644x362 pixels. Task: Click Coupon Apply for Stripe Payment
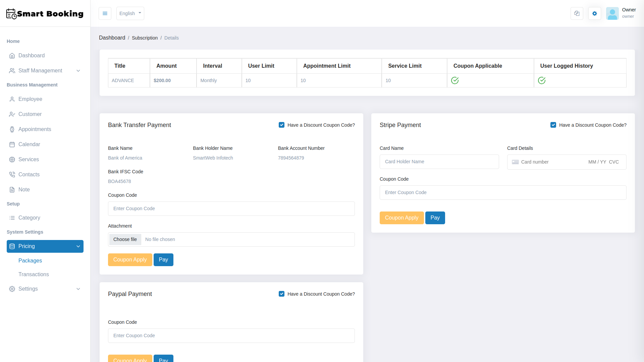click(401, 218)
